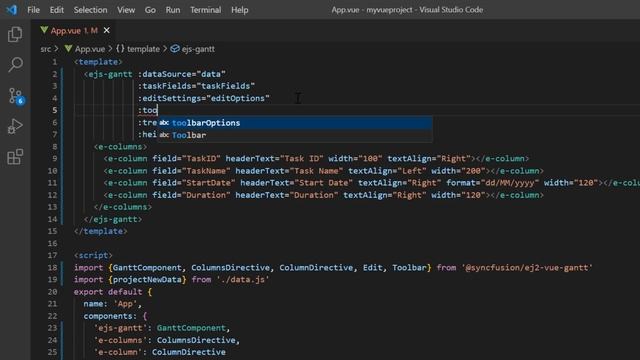Click format="dd/MM/yyyy" attribute
This screenshot has height=360, width=640.
click(492, 183)
